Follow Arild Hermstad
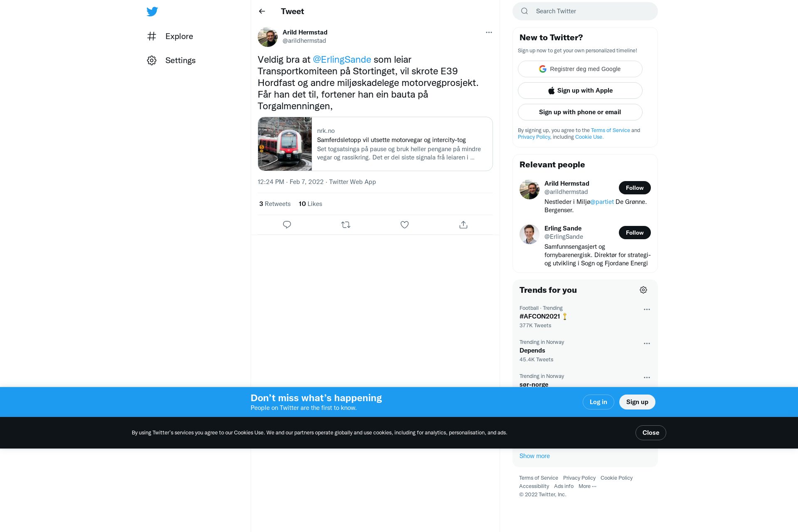798x532 pixels. pos(635,188)
